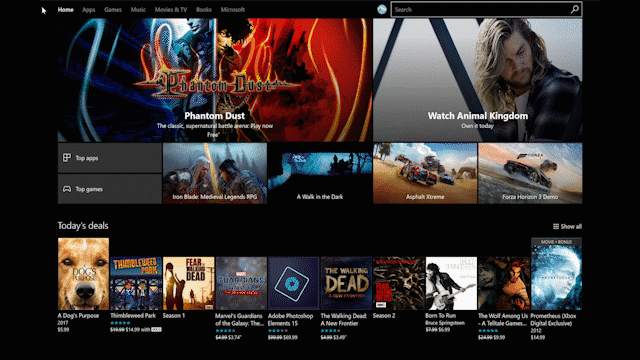
Task: Open the Phantom Dust featured banner
Action: [x=215, y=80]
